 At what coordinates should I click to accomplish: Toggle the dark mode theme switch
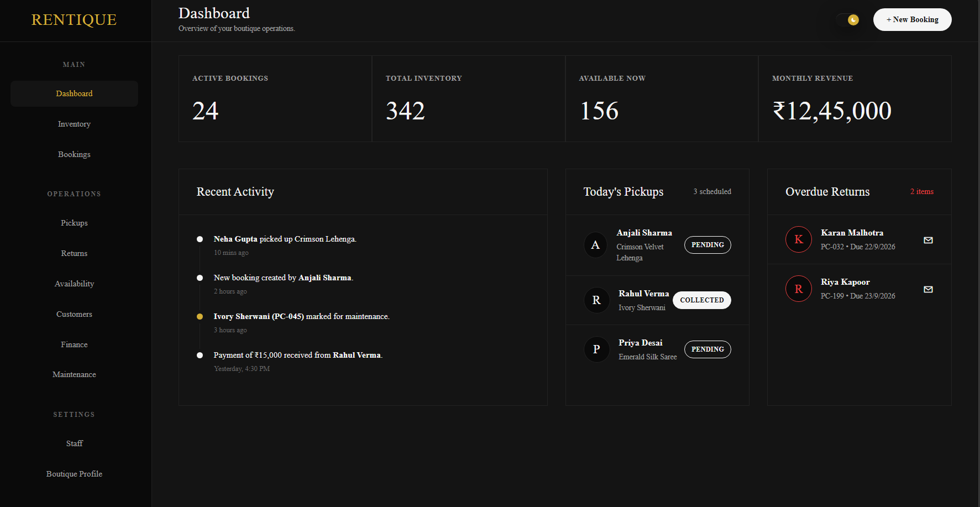848,20
